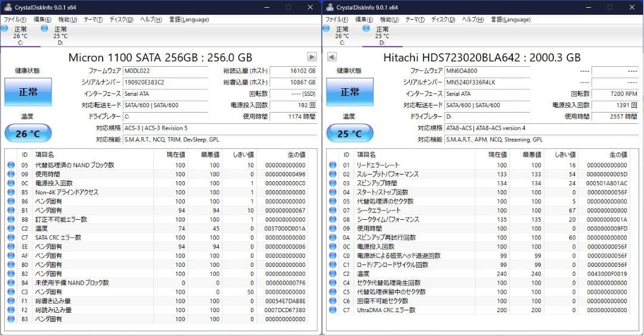Click status icon for Non-4K アラインドアクセス row

click(x=11, y=192)
